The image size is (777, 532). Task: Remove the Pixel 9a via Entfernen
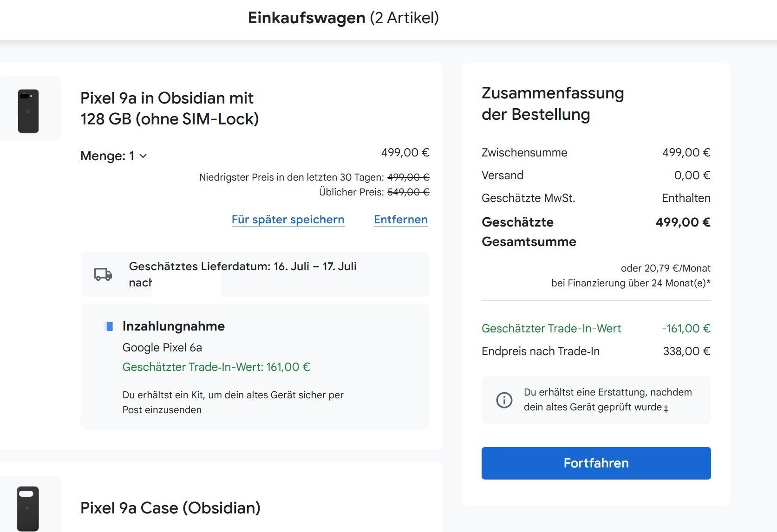click(x=401, y=220)
